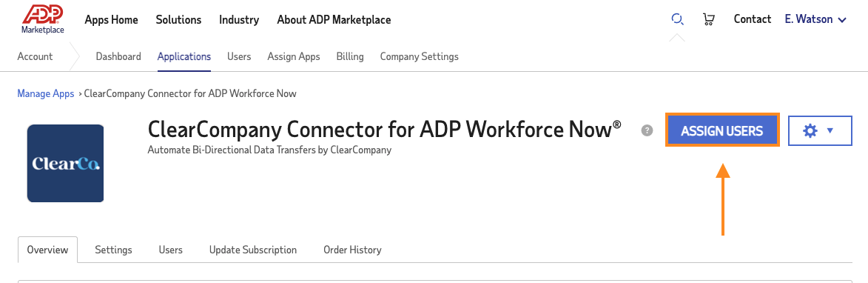Select the Applications section

184,56
